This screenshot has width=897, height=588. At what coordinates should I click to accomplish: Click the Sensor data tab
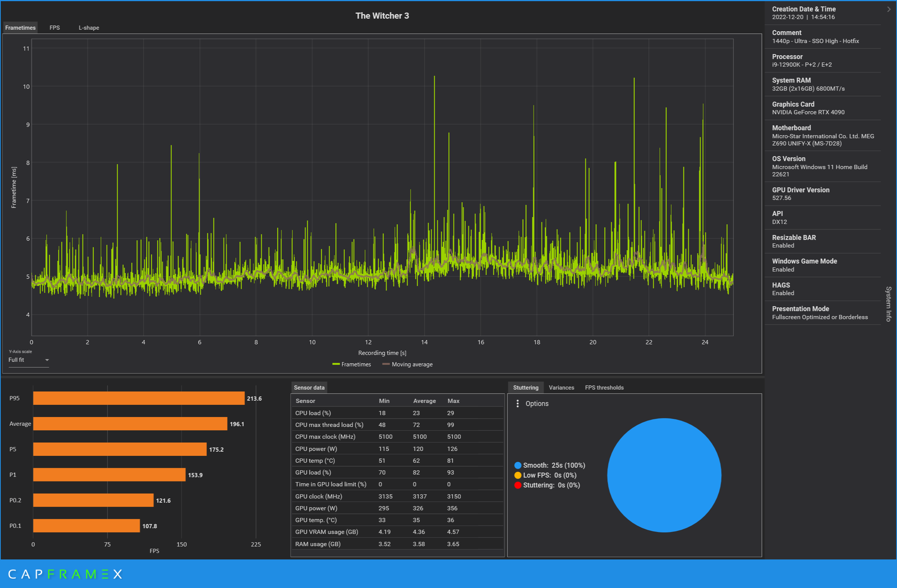pos(309,388)
